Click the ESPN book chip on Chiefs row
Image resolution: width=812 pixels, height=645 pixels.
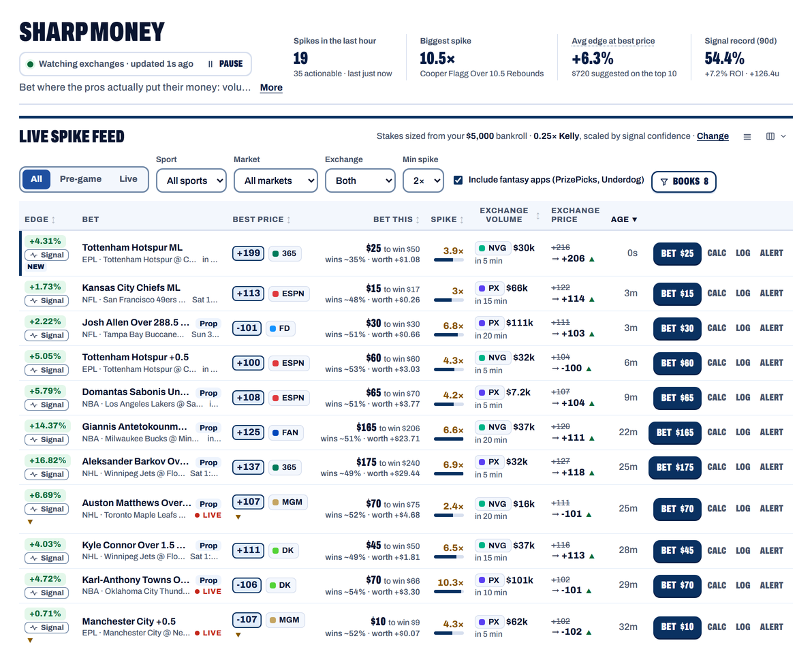[288, 294]
